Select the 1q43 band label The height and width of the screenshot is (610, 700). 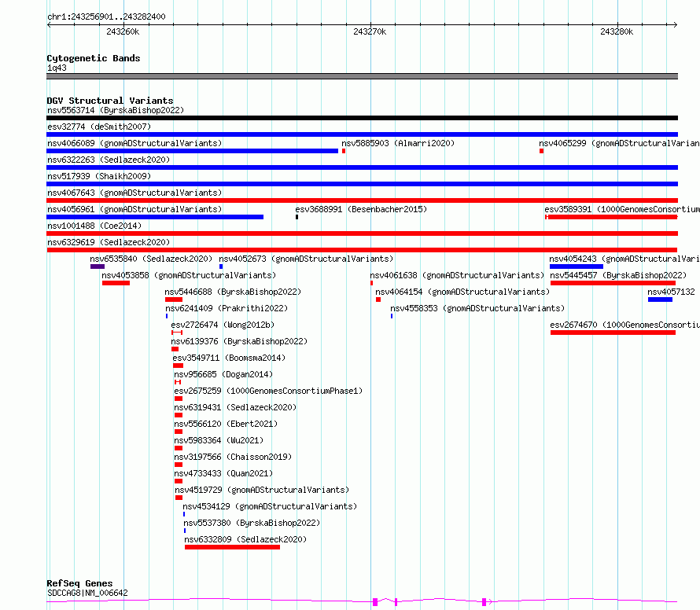click(x=57, y=68)
